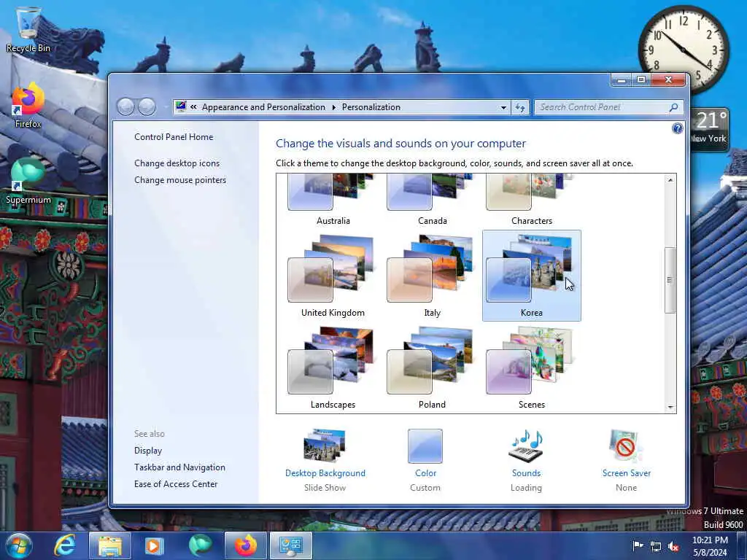747x560 pixels.
Task: Click the theme list scroll down arrow
Action: coord(670,407)
